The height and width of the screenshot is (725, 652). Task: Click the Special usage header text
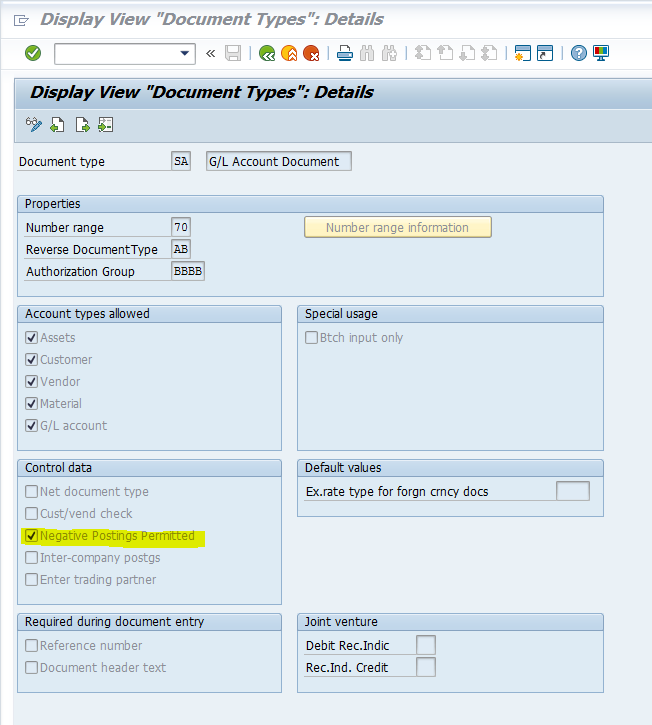[x=341, y=314]
